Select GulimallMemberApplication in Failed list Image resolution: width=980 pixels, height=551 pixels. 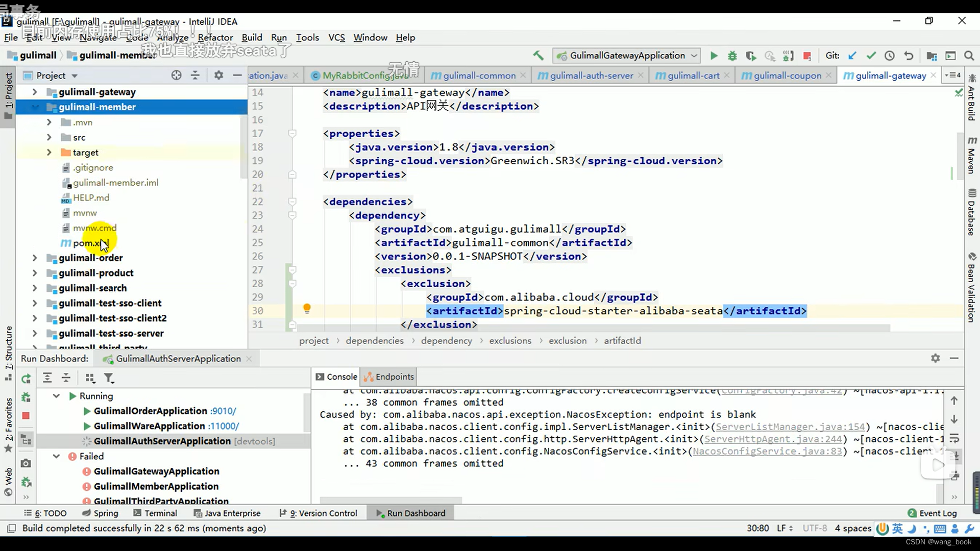click(156, 486)
